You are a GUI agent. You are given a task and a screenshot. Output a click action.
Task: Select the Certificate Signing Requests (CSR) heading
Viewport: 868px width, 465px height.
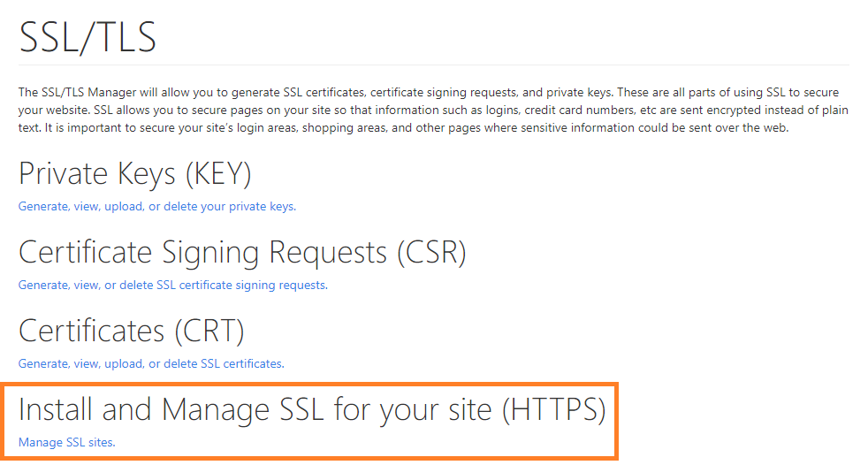point(241,253)
